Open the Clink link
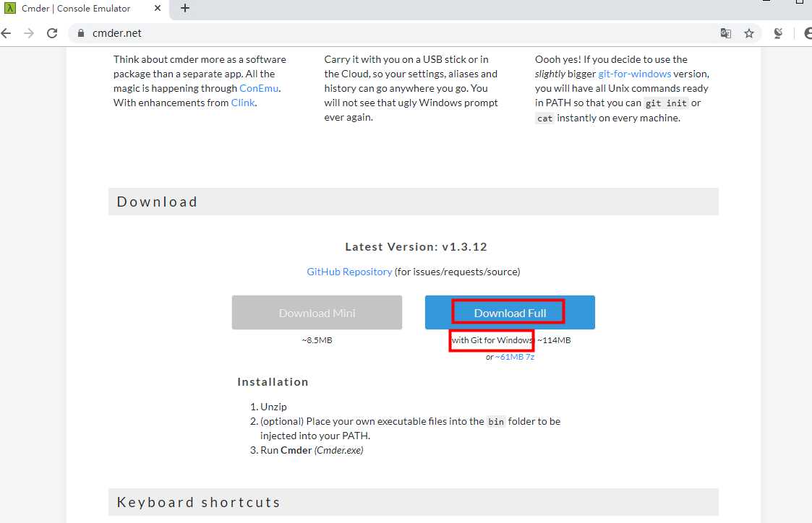Viewport: 812px width, 523px height. 242,103
